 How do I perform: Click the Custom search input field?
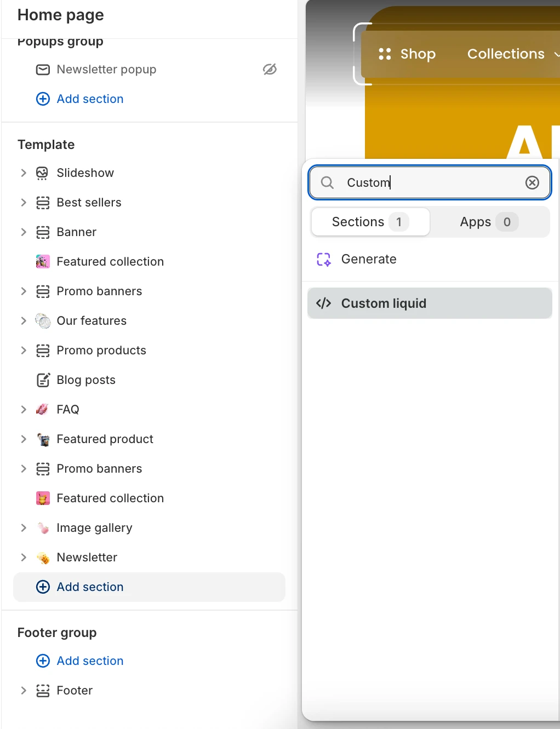point(430,182)
